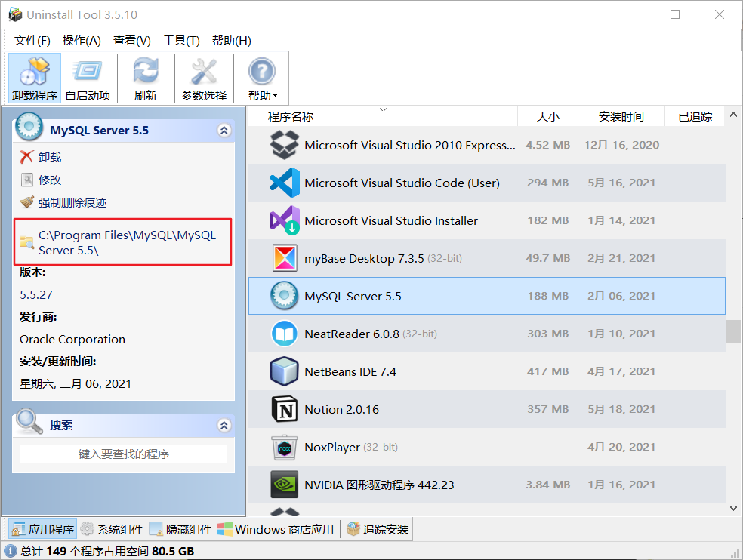This screenshot has width=743, height=560.
Task: Click the info icon in status bar
Action: [11, 551]
